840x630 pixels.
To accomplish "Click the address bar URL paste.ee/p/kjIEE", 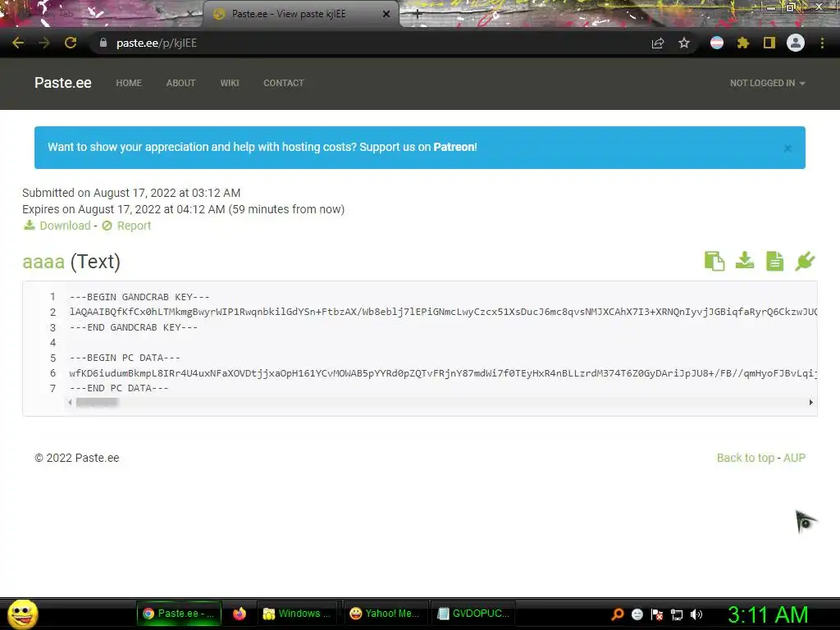I will (x=157, y=43).
